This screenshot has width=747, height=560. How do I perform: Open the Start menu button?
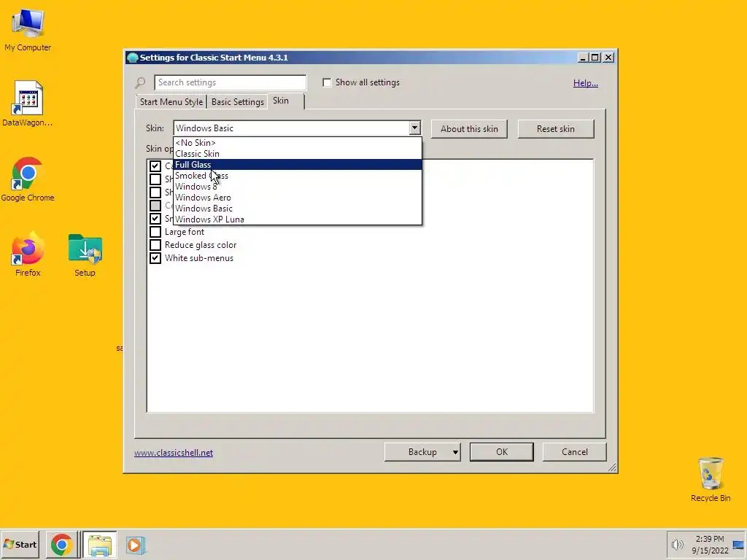tap(20, 544)
